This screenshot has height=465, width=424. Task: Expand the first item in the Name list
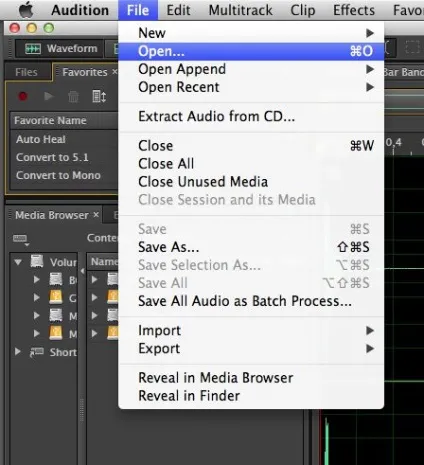tap(95, 279)
